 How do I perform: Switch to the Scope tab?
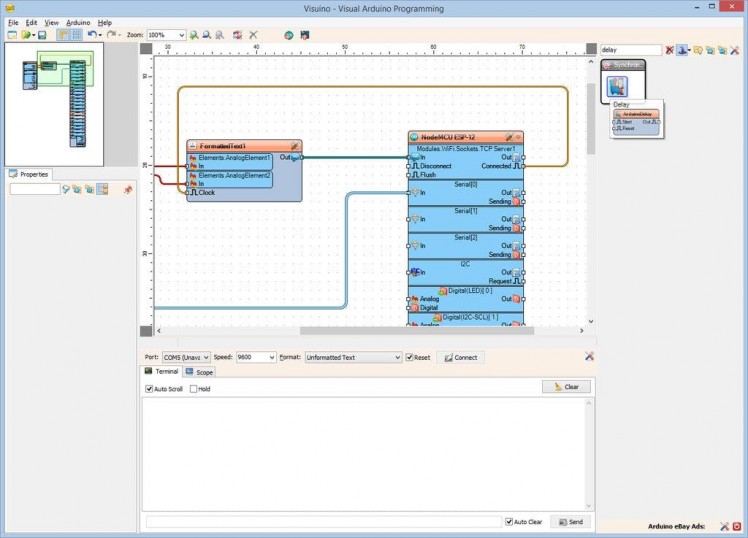click(199, 372)
